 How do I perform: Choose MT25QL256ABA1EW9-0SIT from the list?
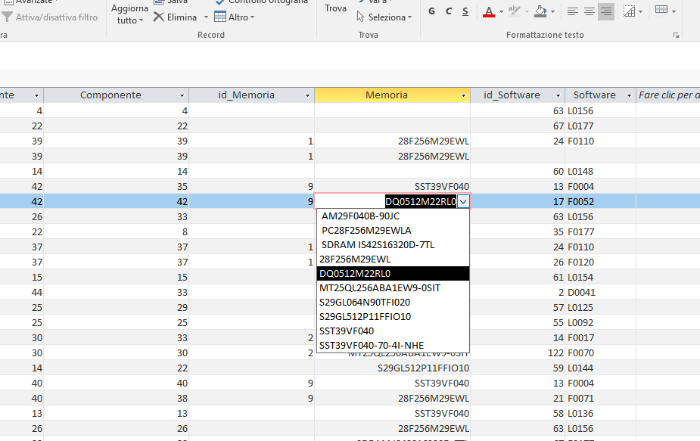393,288
